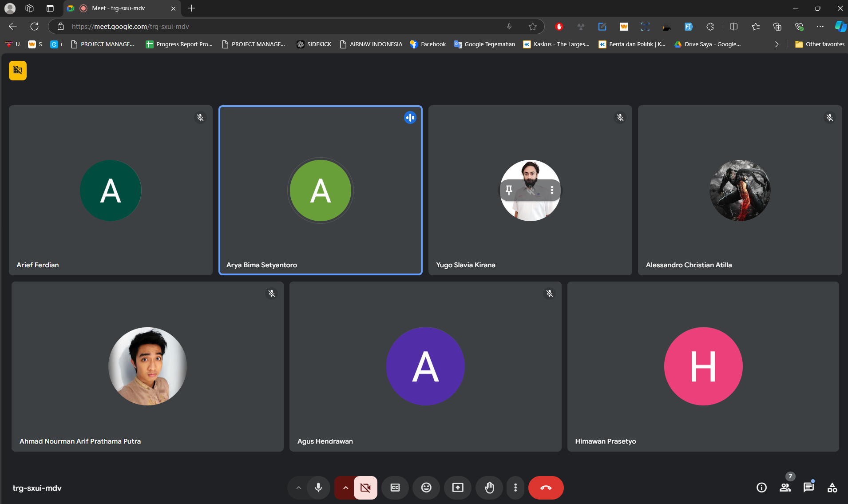Click the yellow picture-in-picture badge
The height and width of the screenshot is (504, 848).
18,70
